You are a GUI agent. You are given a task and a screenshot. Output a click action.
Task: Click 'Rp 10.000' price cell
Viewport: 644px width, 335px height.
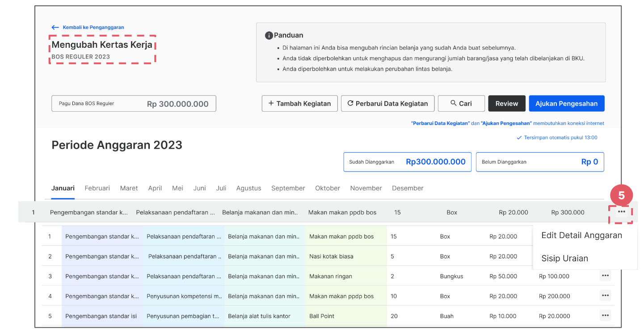[503, 316]
